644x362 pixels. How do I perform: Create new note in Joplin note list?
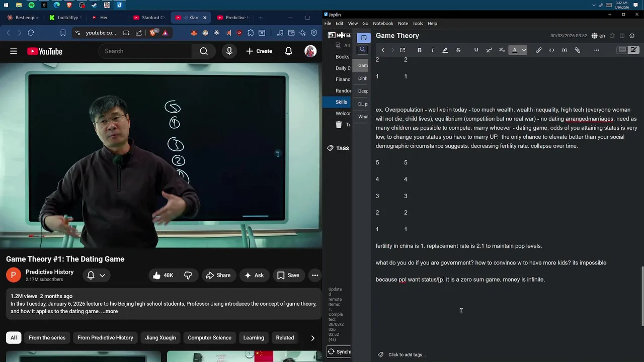click(x=364, y=38)
